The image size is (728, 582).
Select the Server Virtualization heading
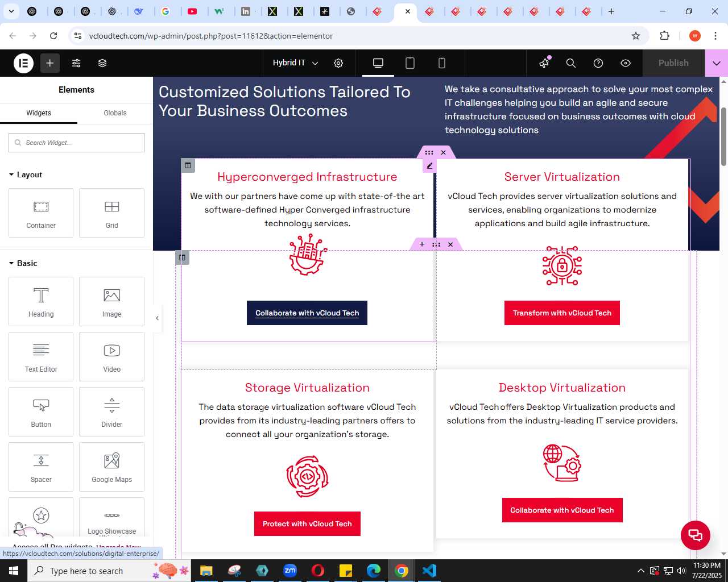tap(562, 177)
